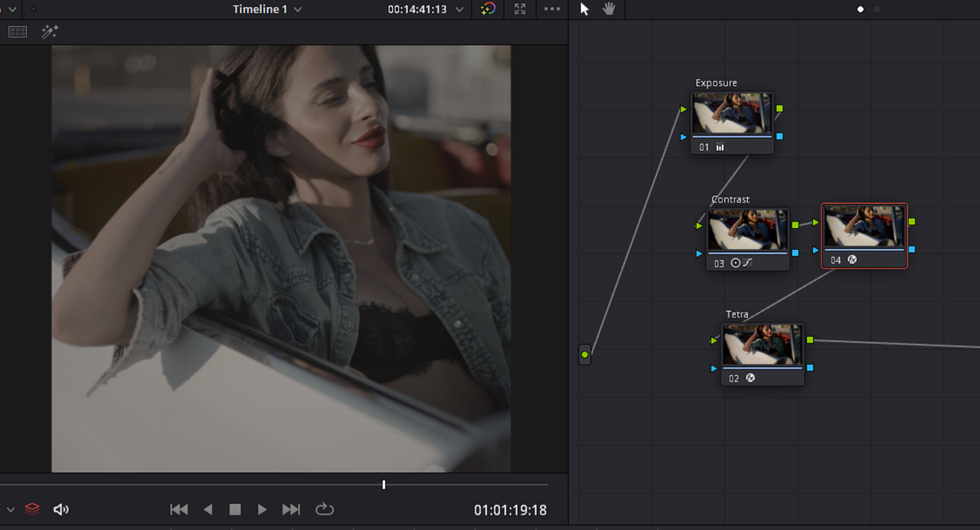Click the bypass color grades icon

coord(488,9)
